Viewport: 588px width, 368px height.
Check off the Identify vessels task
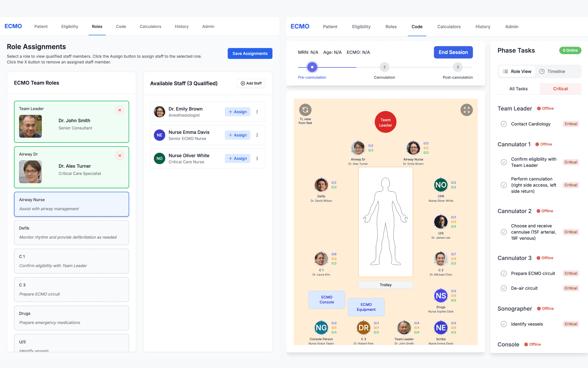click(x=504, y=324)
